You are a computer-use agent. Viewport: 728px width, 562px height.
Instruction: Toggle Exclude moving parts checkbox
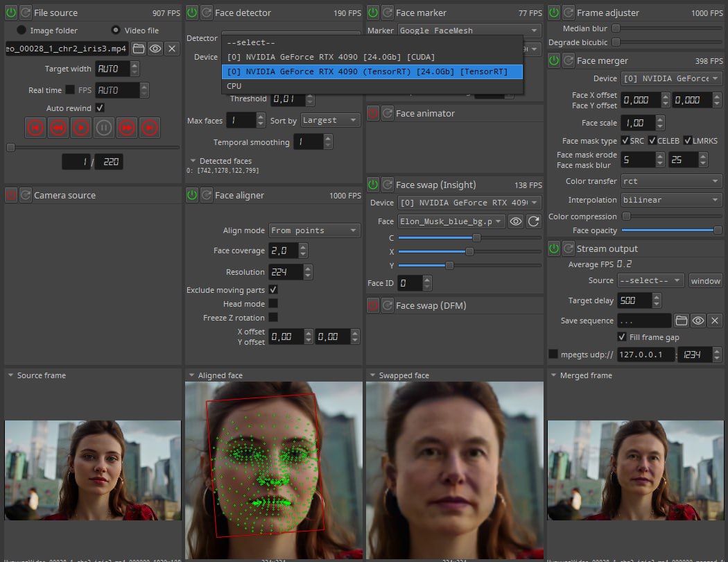tap(273, 289)
